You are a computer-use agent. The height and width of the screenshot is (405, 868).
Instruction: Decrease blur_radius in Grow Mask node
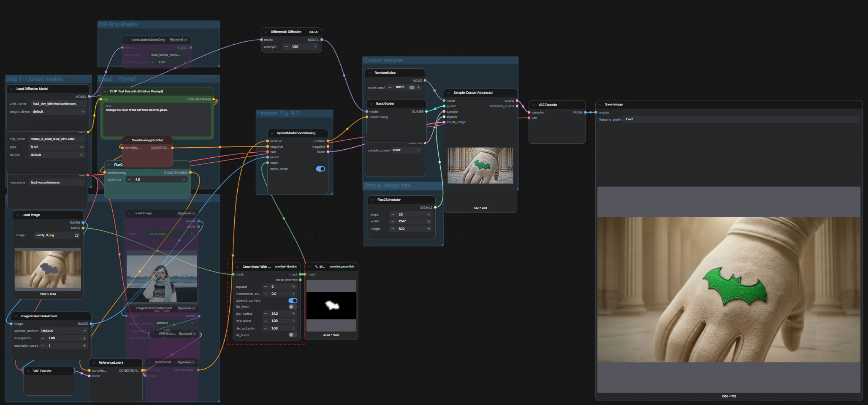click(266, 313)
